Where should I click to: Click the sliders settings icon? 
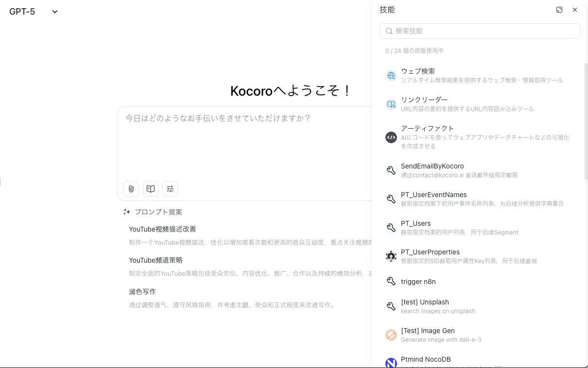point(170,189)
